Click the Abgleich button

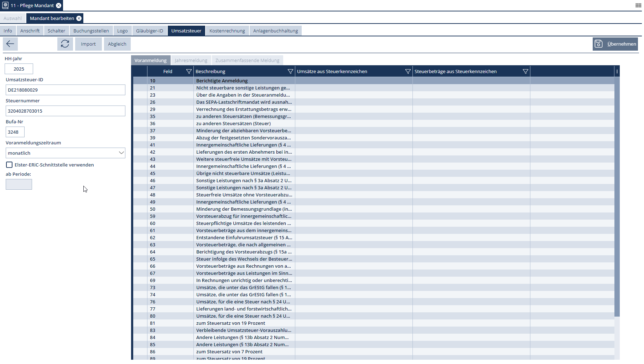117,44
